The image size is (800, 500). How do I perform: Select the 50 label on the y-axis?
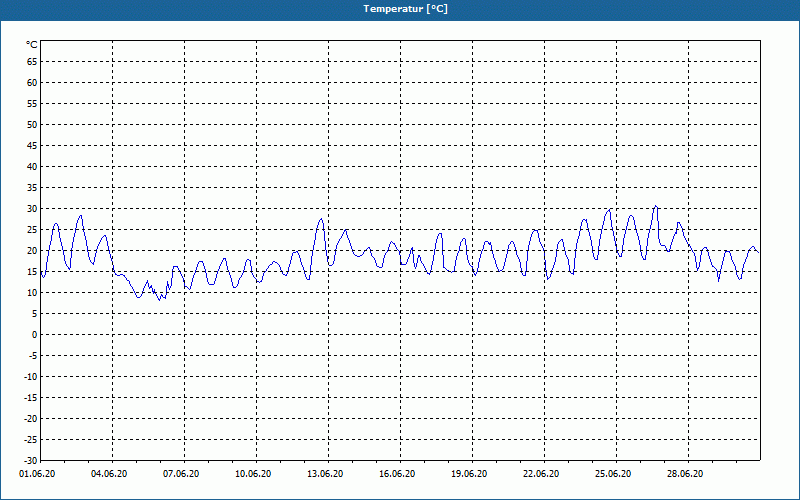pos(32,124)
